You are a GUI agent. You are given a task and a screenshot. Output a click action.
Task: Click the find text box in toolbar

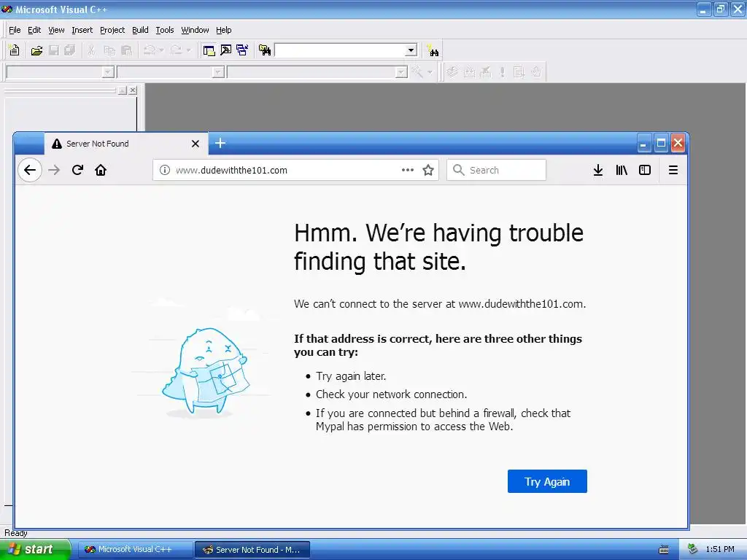(340, 50)
